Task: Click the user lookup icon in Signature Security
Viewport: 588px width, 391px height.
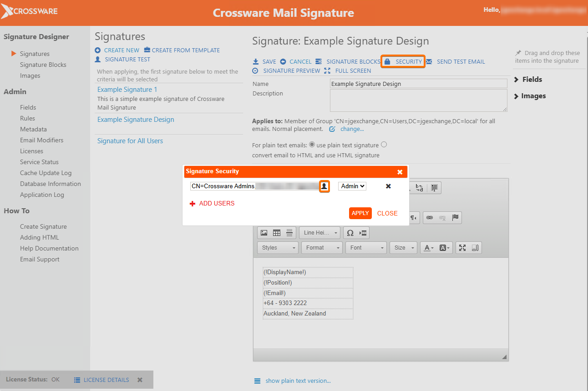Action: 324,186
